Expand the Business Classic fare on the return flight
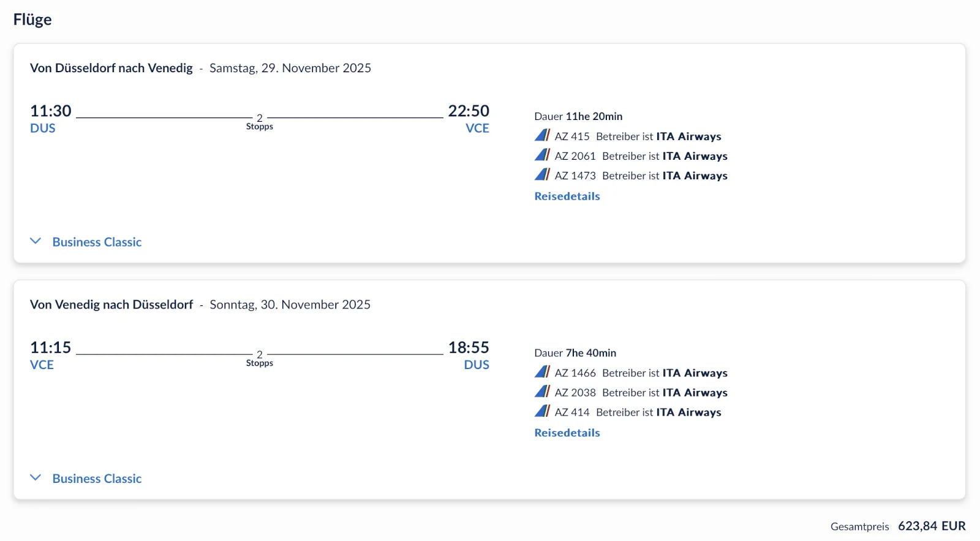Viewport: 980px width, 541px height. (x=97, y=478)
